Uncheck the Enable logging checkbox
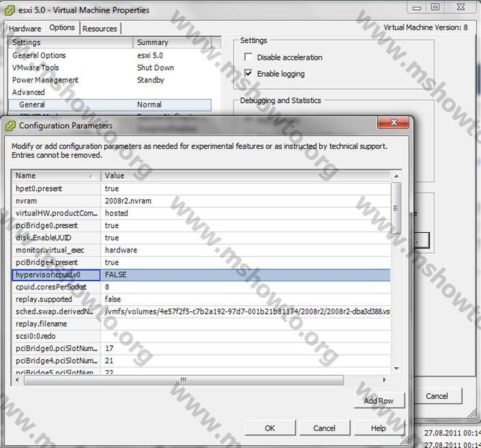This screenshot has height=448, width=481. click(x=248, y=73)
